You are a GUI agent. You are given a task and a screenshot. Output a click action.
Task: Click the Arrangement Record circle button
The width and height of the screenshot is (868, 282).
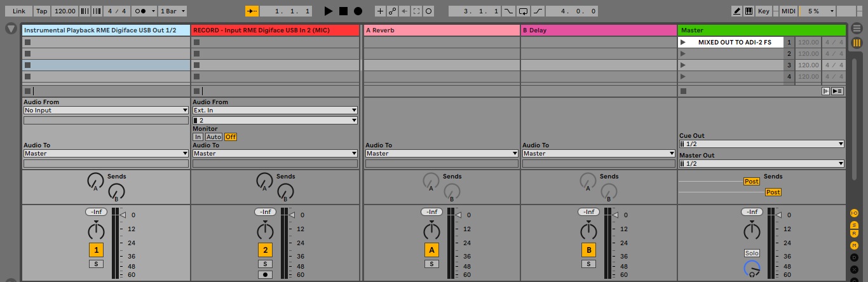click(x=358, y=11)
